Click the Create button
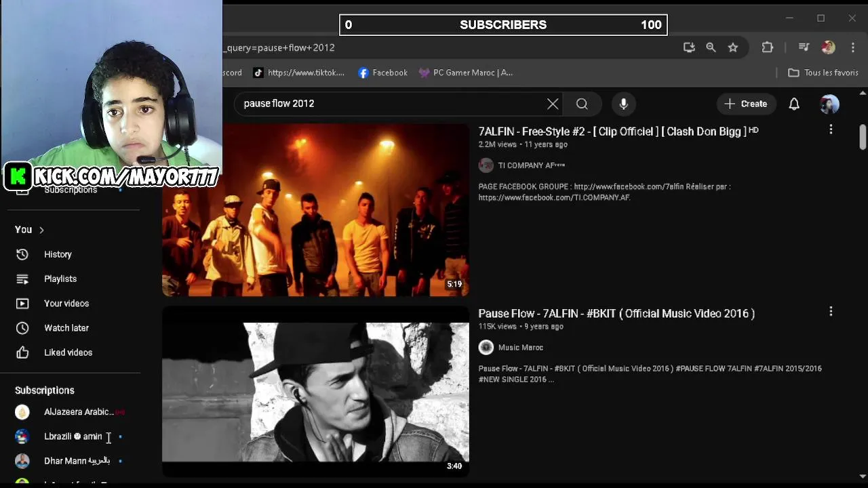This screenshot has width=868, height=488. pos(746,104)
